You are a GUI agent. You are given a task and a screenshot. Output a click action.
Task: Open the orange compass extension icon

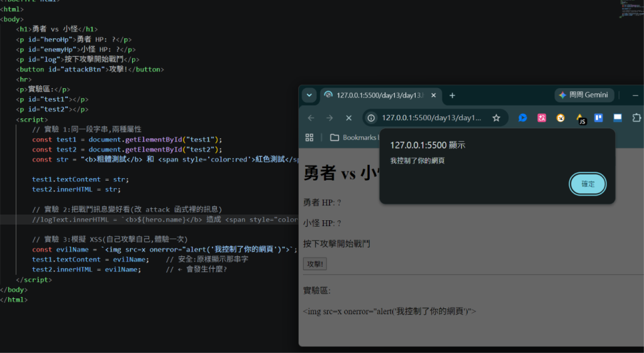coord(560,118)
